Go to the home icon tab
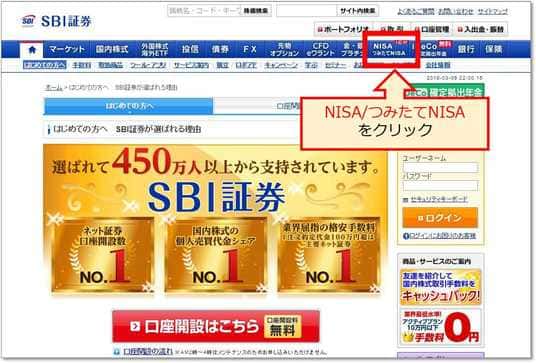536x363 pixels. coord(32,50)
